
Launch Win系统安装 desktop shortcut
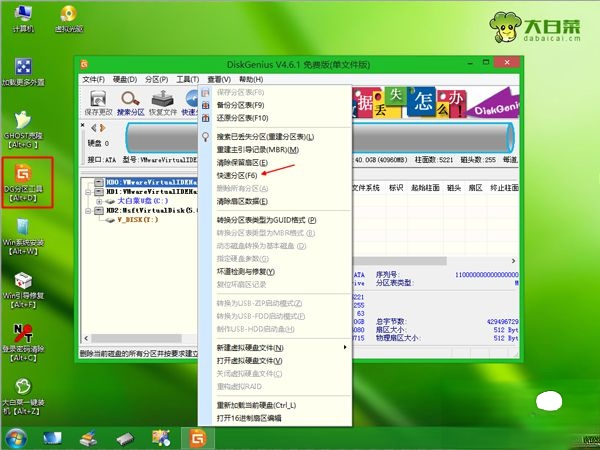pyautogui.click(x=23, y=236)
